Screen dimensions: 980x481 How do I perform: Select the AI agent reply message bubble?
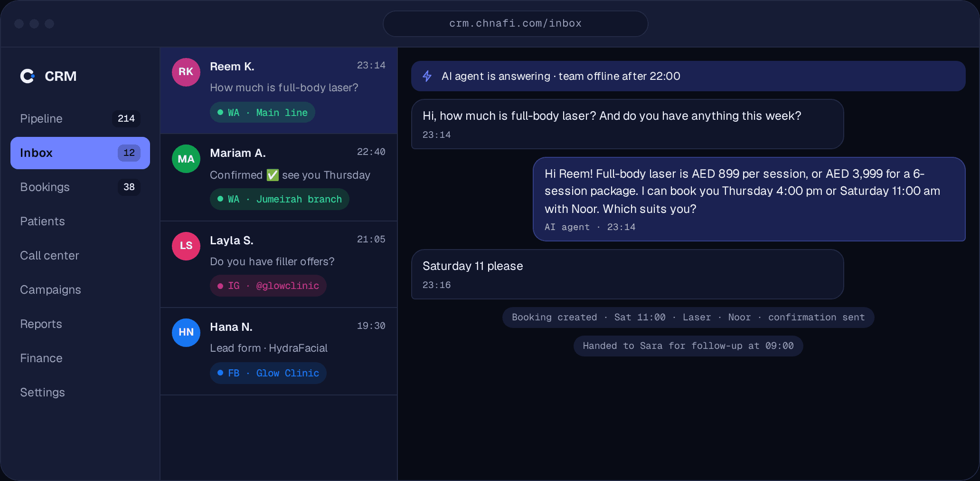[x=749, y=199]
